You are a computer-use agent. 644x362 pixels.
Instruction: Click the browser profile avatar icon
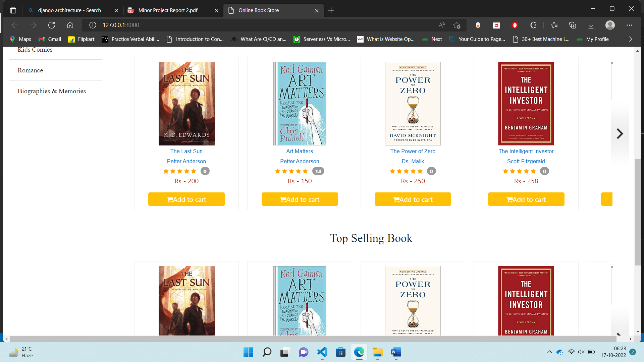coord(610,25)
